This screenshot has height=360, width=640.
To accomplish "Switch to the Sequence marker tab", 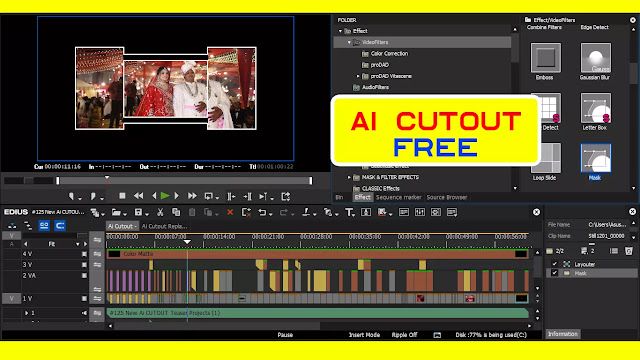I will [x=398, y=197].
